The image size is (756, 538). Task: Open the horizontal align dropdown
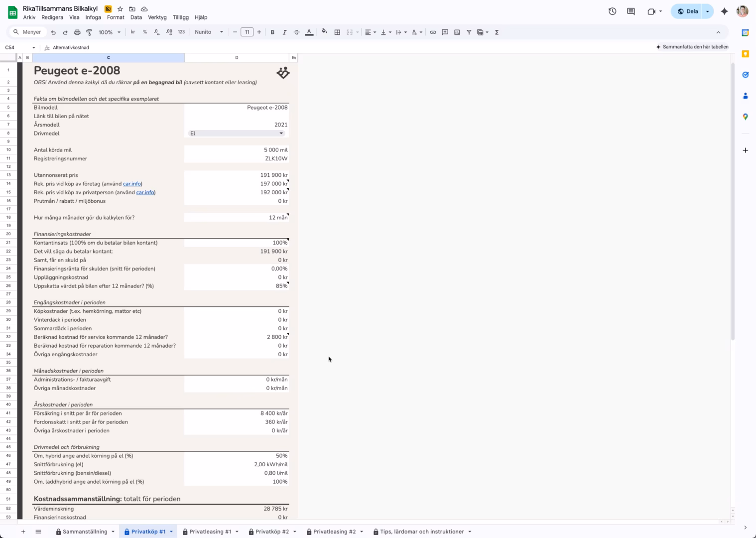(x=370, y=32)
